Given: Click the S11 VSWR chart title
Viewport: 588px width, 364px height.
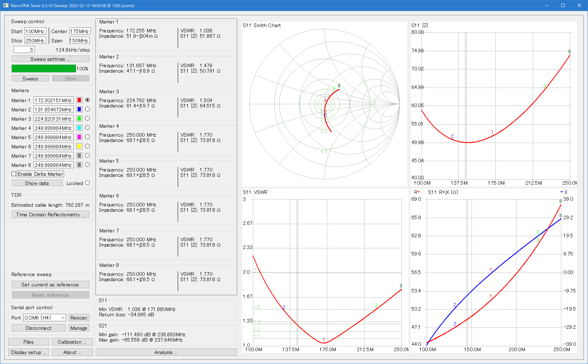Looking at the screenshot, I should tap(255, 192).
